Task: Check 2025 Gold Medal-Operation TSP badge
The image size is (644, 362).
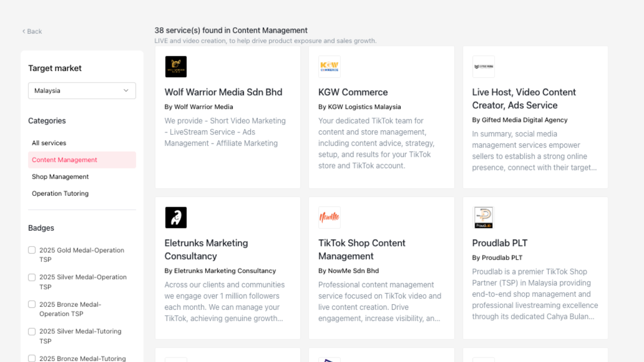Action: point(32,250)
